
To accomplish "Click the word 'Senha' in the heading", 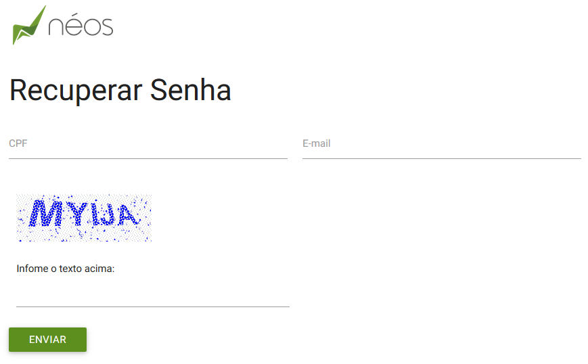I will (x=191, y=91).
